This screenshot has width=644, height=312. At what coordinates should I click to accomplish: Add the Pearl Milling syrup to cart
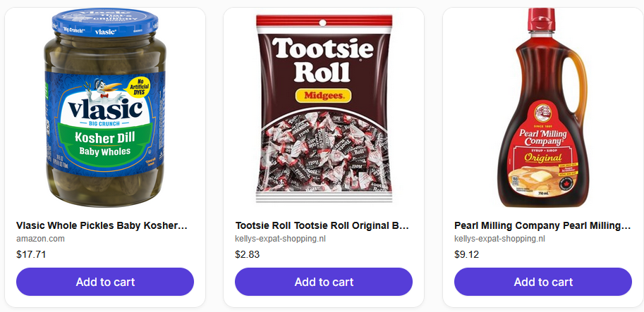click(x=543, y=282)
